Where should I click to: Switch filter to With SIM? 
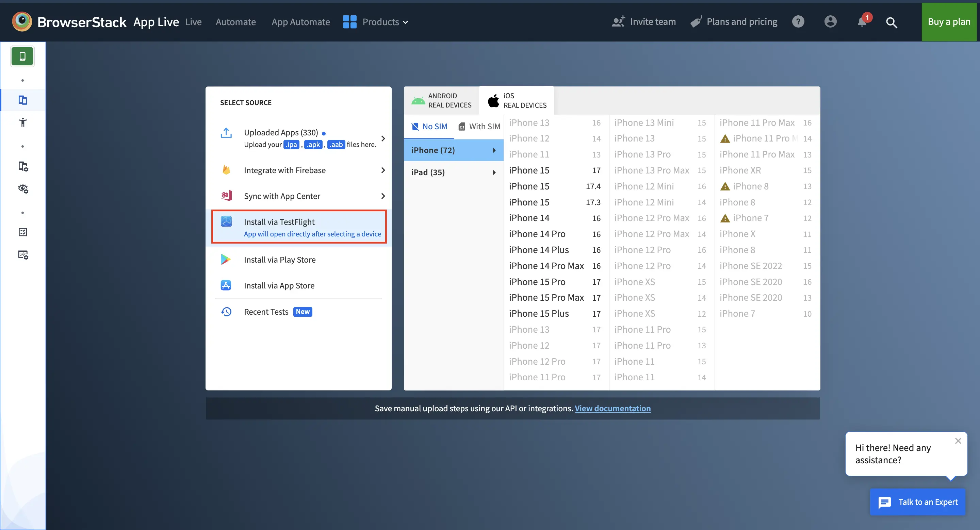478,126
